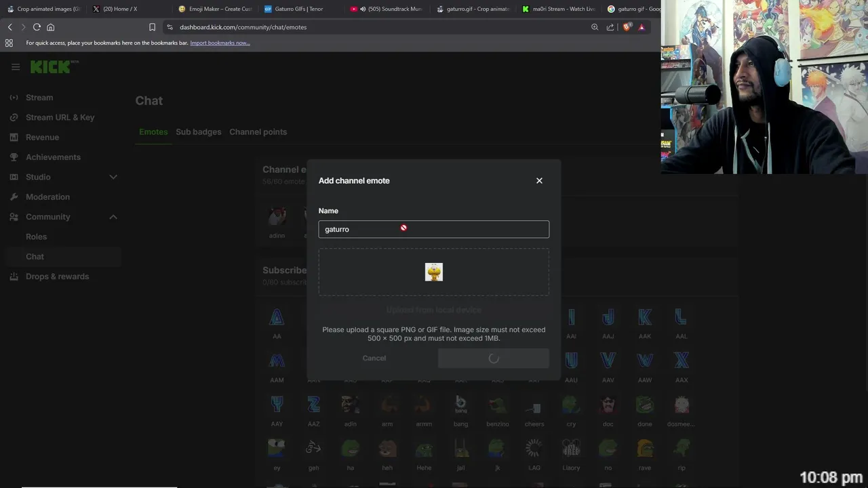The height and width of the screenshot is (488, 868).
Task: Open Drops & rewards in sidebar
Action: (x=57, y=277)
